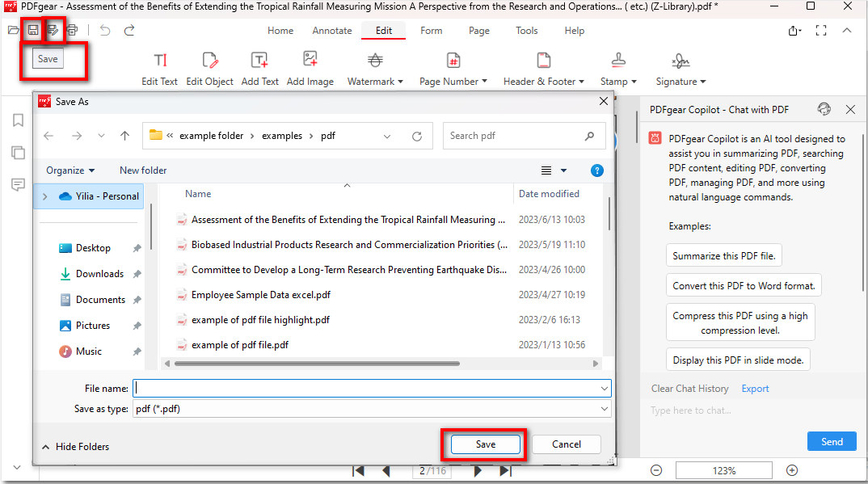Expand the Organize menu in dialog

[70, 170]
